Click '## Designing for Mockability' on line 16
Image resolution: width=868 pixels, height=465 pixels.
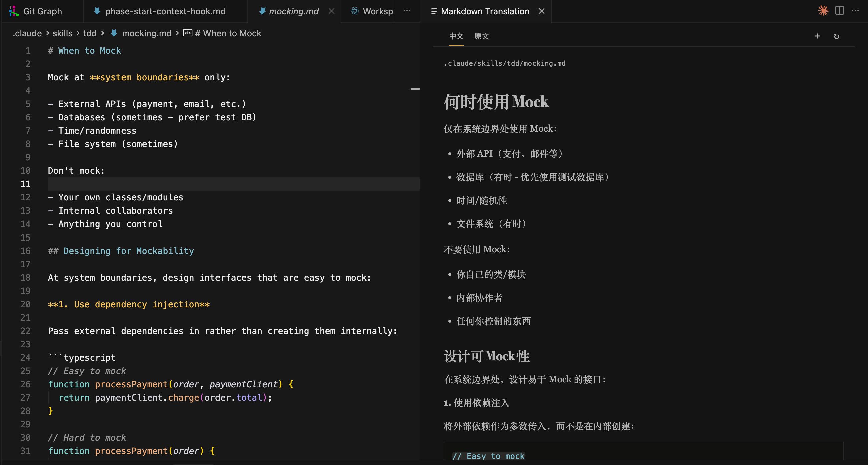[x=121, y=251]
